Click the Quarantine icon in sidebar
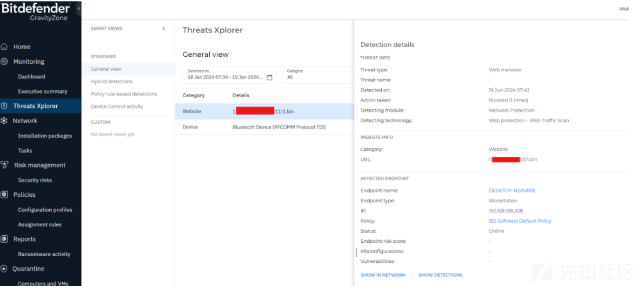This screenshot has height=286, width=644. pos(4,268)
